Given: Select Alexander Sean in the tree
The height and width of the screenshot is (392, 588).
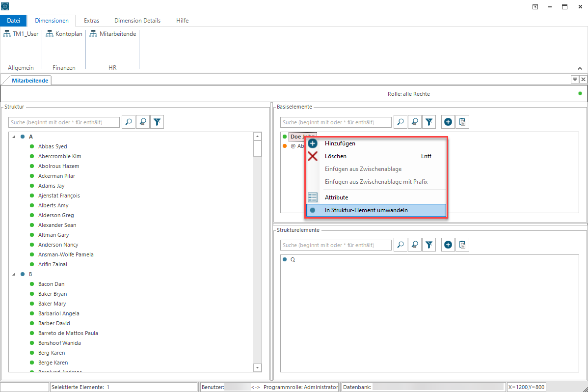Looking at the screenshot, I should 57,225.
